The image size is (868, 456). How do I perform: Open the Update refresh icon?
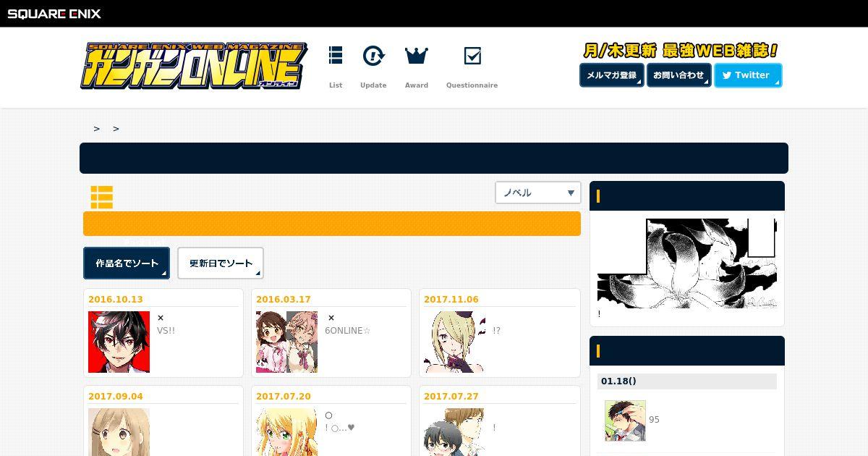373,56
